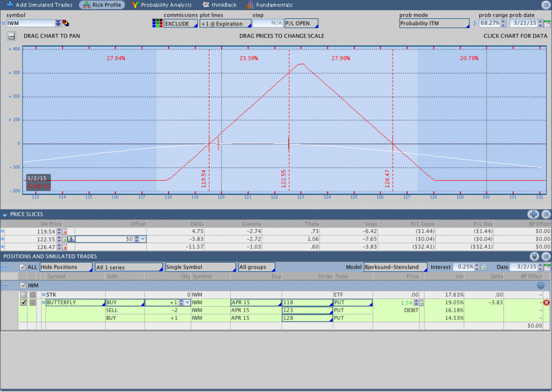
Task: Open the 128 strike dropdown
Action: tap(307, 318)
